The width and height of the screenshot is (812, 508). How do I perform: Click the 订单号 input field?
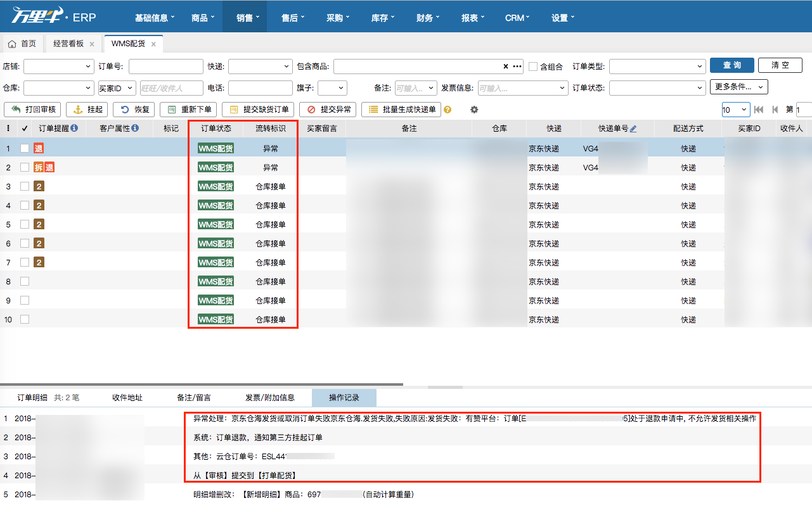click(165, 67)
